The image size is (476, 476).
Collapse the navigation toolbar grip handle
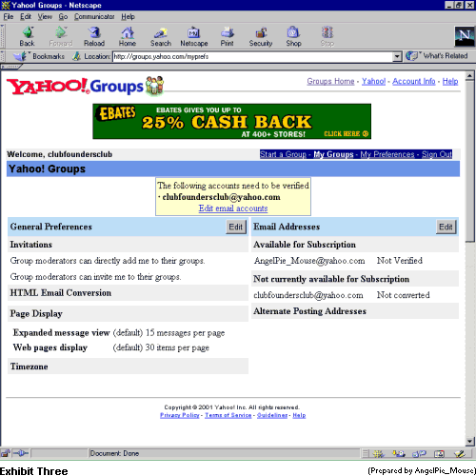2,36
